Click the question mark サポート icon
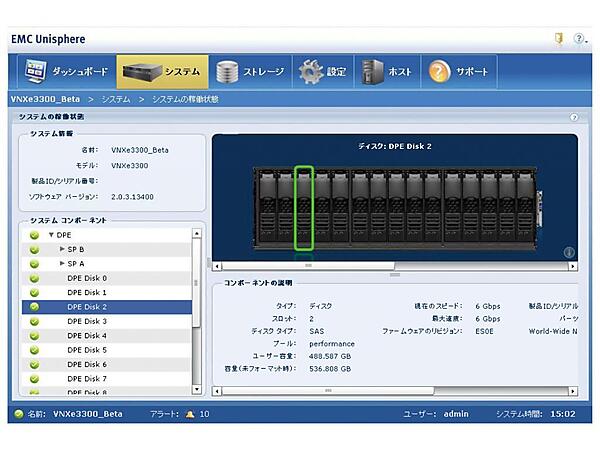600x450 pixels. pyautogui.click(x=439, y=72)
